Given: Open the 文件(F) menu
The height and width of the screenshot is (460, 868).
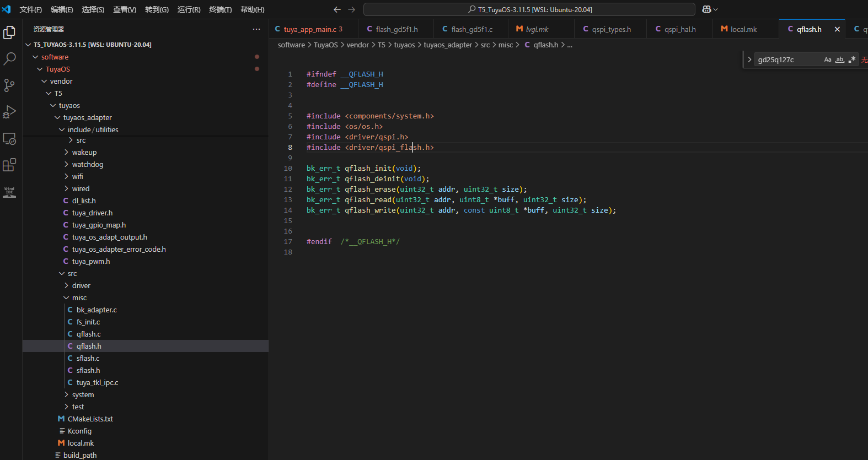Looking at the screenshot, I should coord(30,9).
